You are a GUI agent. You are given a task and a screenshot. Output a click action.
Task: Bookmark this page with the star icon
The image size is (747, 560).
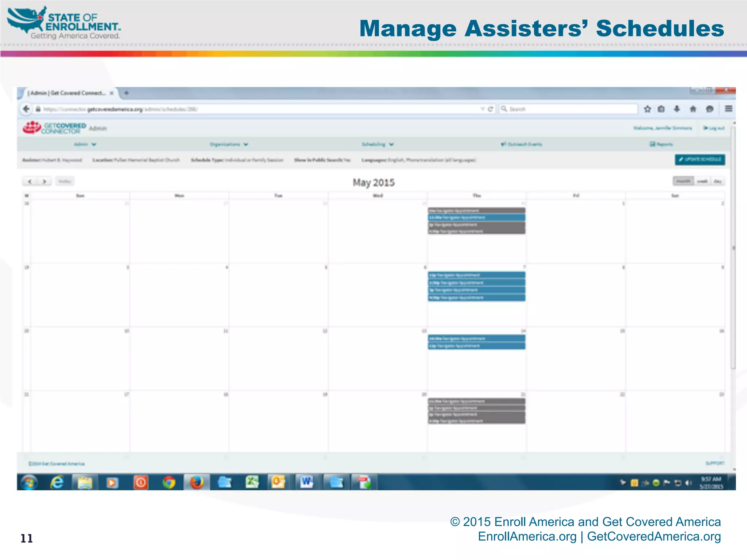point(647,109)
